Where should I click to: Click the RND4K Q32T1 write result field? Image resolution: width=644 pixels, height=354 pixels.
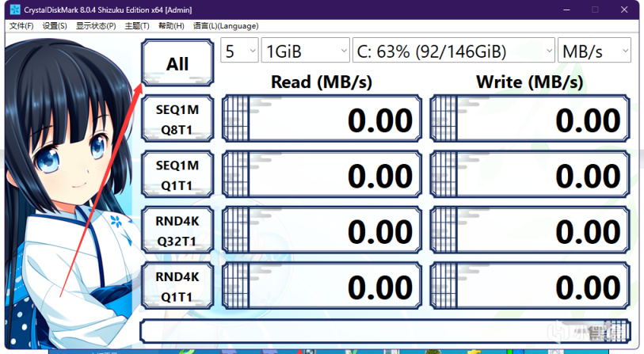click(530, 230)
